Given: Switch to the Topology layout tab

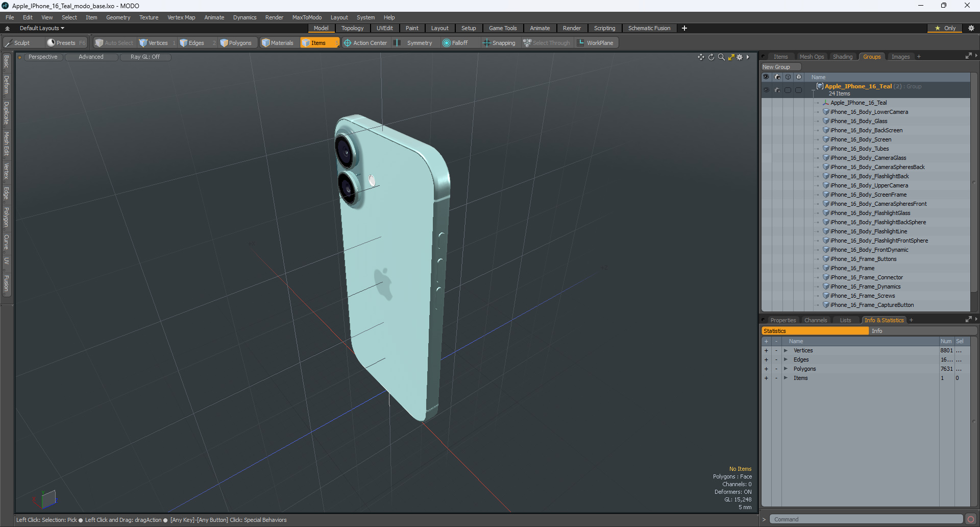Looking at the screenshot, I should 352,28.
